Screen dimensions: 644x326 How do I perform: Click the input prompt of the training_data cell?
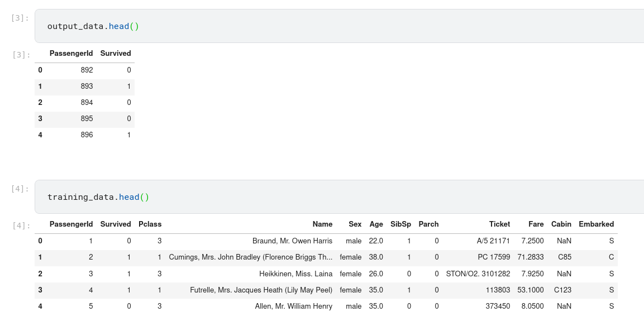tap(20, 189)
